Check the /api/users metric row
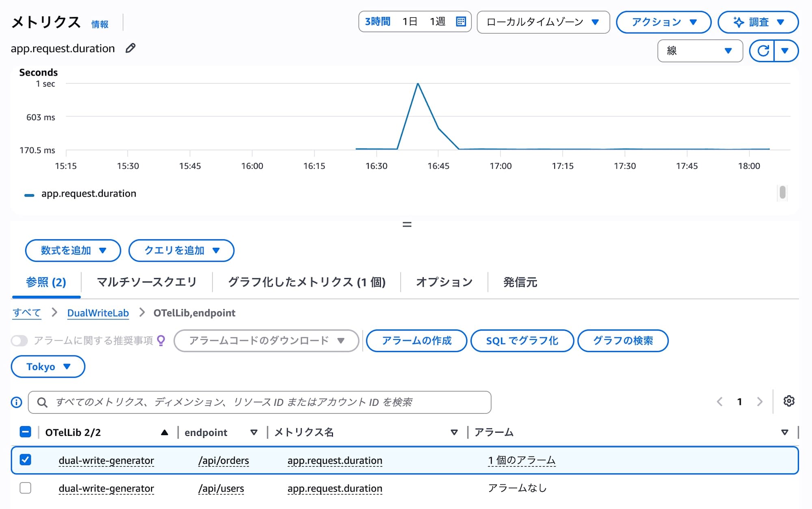Image resolution: width=812 pixels, height=509 pixels. [26, 488]
